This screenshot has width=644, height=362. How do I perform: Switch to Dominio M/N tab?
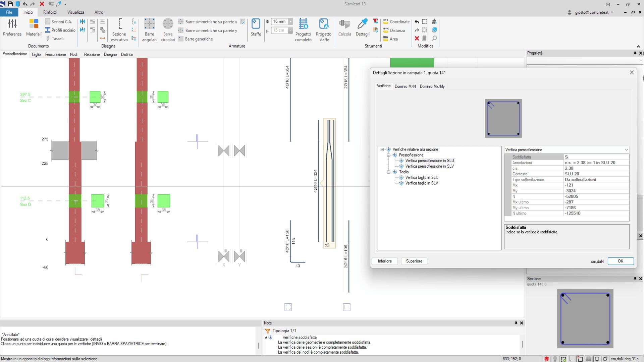[x=405, y=86]
